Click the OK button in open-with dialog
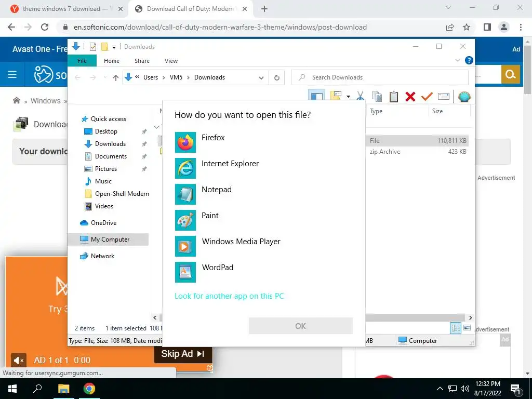Image resolution: width=532 pixels, height=399 pixels. click(x=301, y=326)
